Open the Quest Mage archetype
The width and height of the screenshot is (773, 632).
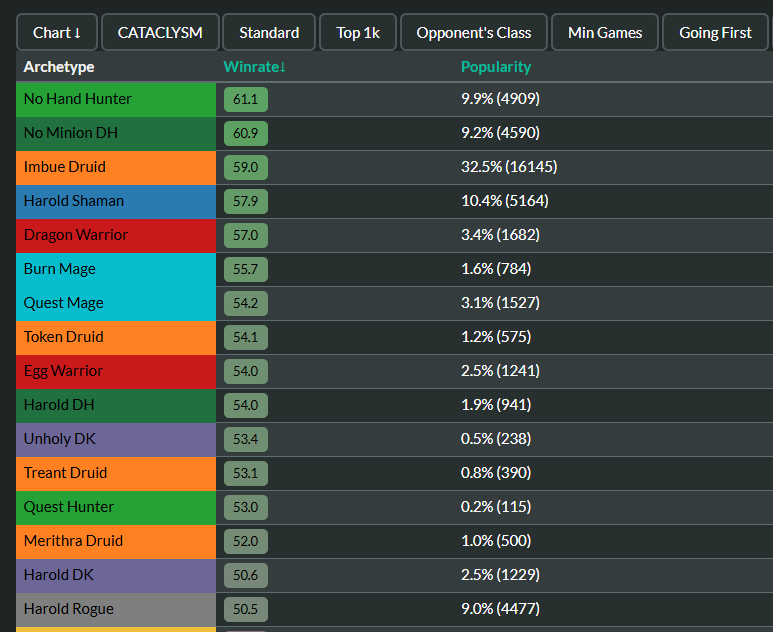pyautogui.click(x=116, y=304)
